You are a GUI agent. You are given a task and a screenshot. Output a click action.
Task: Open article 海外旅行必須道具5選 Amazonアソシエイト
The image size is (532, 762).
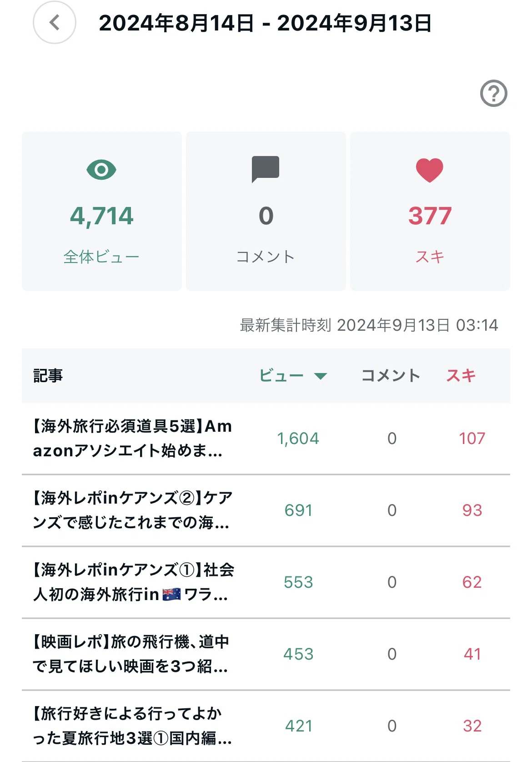266,439
